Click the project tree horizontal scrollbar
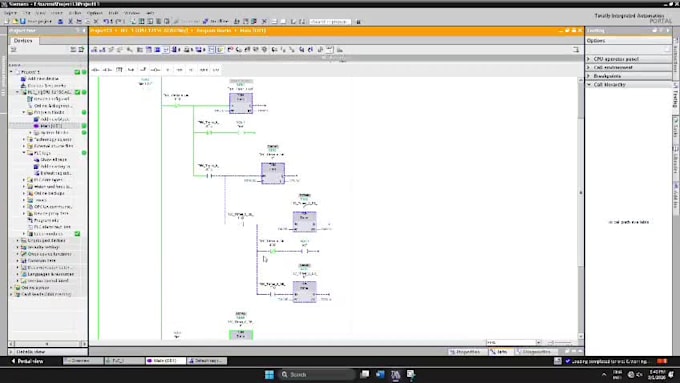This screenshot has width=680, height=383. click(x=47, y=344)
